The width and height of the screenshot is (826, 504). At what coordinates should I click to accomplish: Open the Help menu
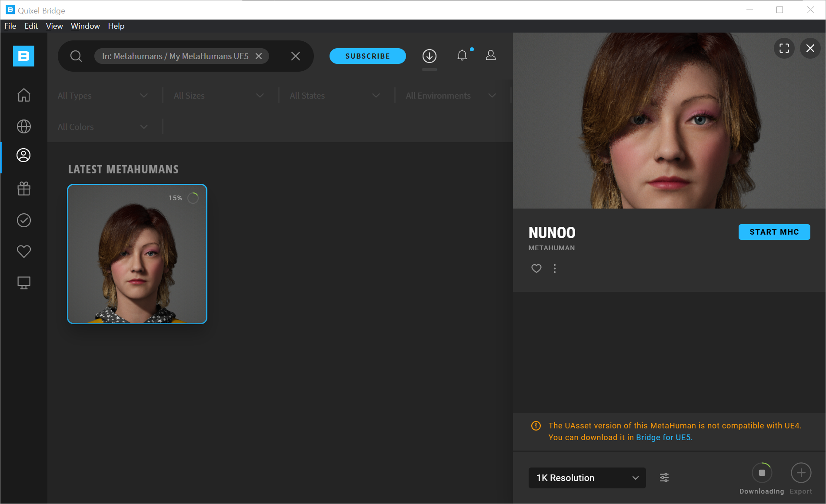[116, 26]
